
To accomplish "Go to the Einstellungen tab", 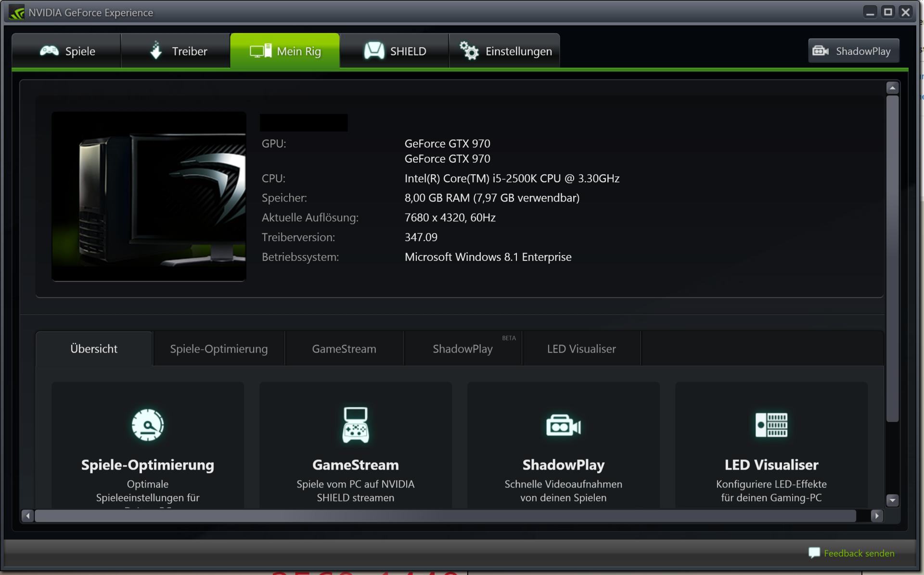I will (504, 51).
